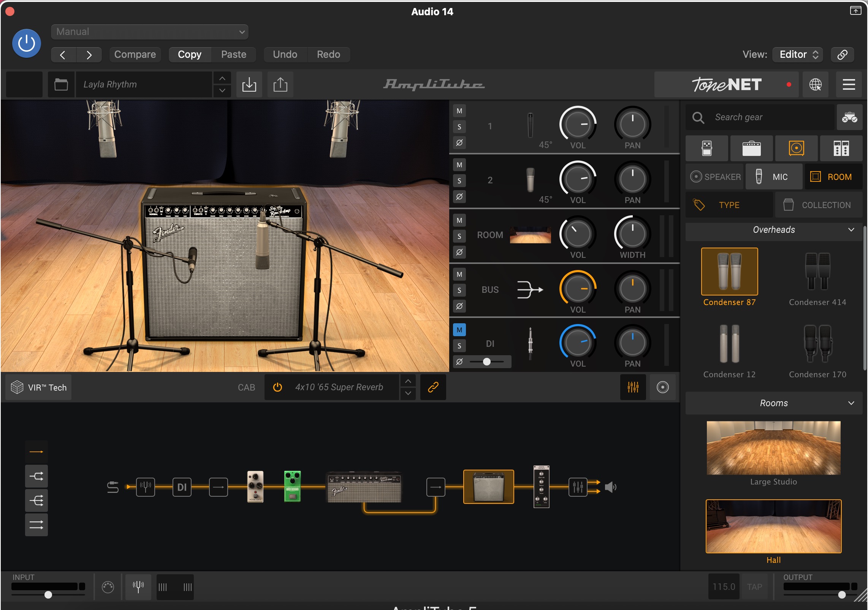Open the preset browser folder icon
Screen dimensions: 868x610
coord(61,84)
